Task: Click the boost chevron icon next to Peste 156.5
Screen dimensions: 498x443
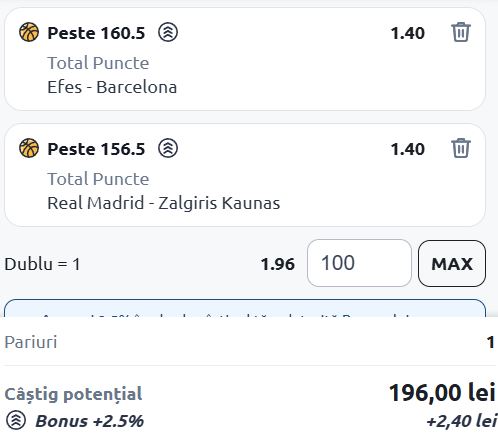Action: (168, 148)
